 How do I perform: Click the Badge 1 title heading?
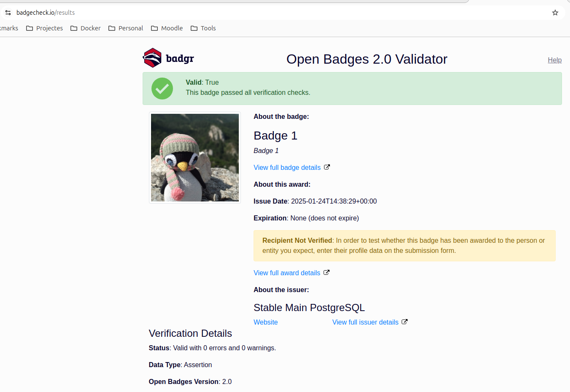(276, 136)
